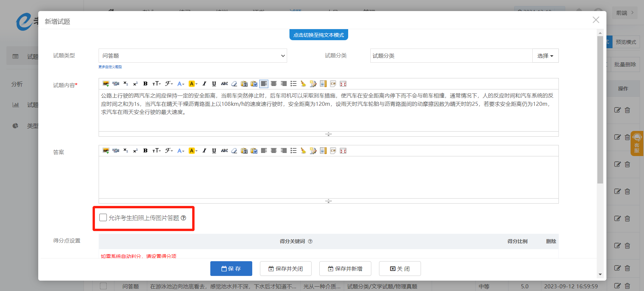Insert bullet list in question content editor
This screenshot has height=291, width=644.
293,84
